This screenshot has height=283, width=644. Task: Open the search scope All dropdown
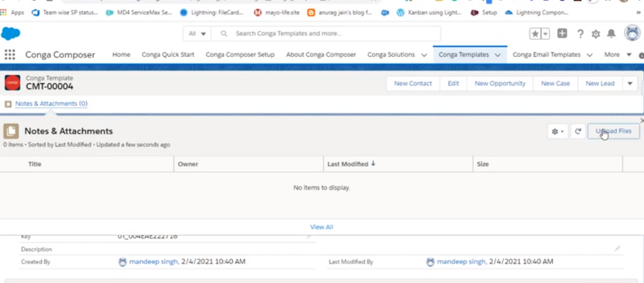coord(197,33)
